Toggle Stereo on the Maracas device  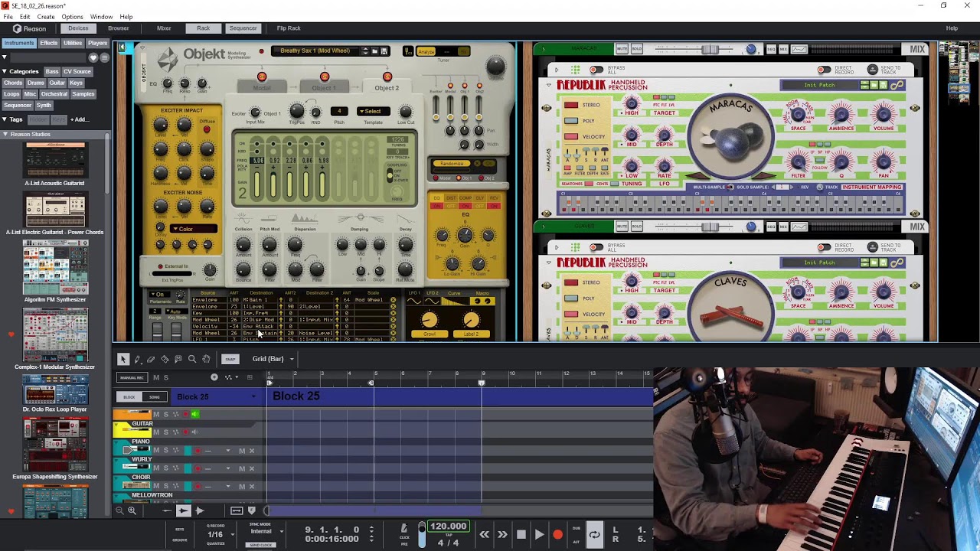[x=571, y=105]
